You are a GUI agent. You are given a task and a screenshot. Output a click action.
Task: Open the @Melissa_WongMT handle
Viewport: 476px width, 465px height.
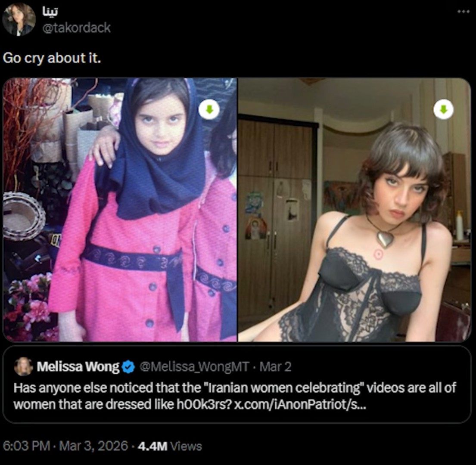[194, 367]
